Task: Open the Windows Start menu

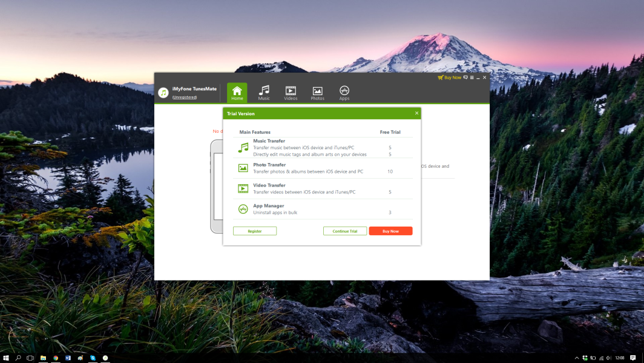Action: [x=6, y=358]
